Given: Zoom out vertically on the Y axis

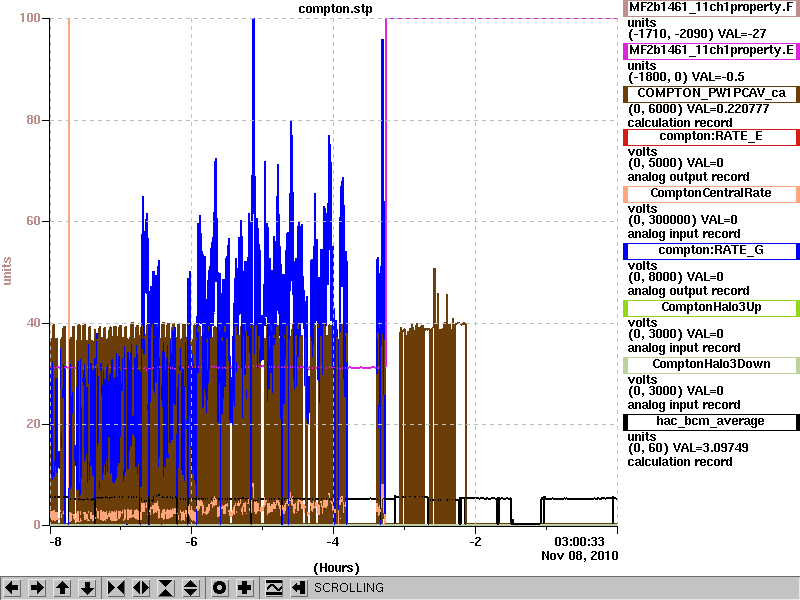Looking at the screenshot, I should 191,588.
